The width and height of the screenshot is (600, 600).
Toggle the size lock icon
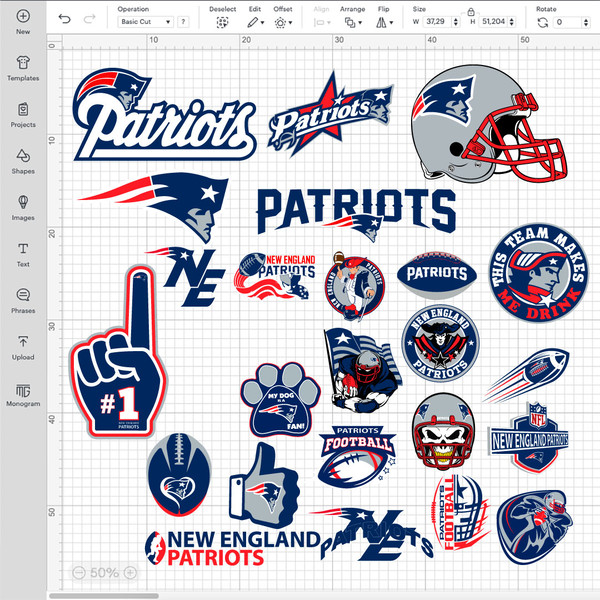click(471, 11)
